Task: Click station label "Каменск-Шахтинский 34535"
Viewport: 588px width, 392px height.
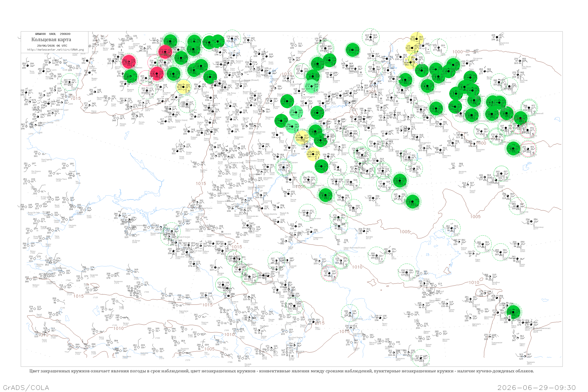Action: (x=226, y=202)
